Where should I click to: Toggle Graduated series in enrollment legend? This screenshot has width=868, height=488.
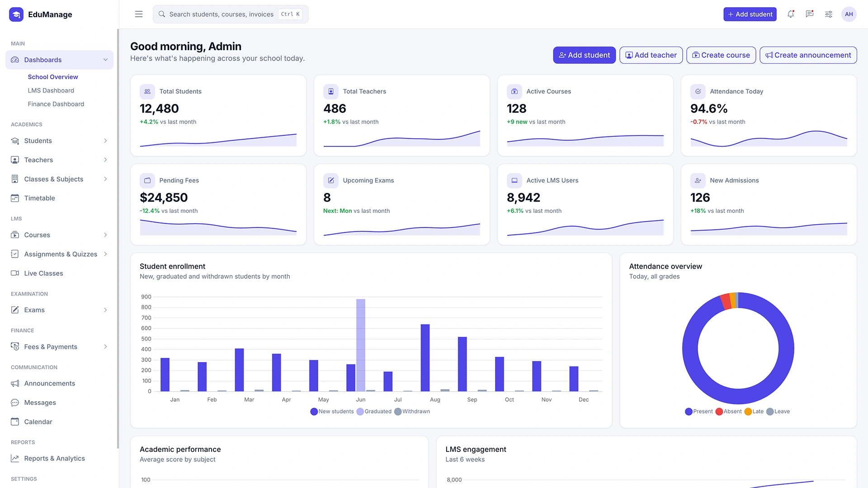374,412
